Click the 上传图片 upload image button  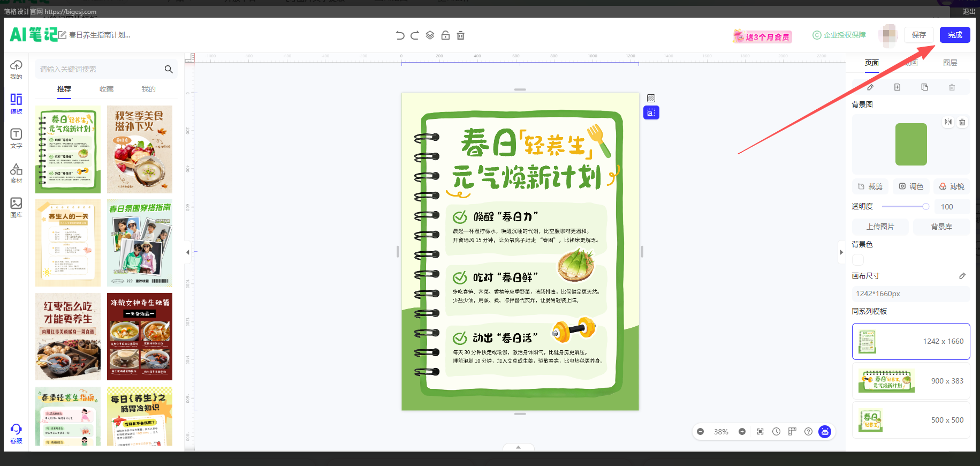(x=880, y=227)
